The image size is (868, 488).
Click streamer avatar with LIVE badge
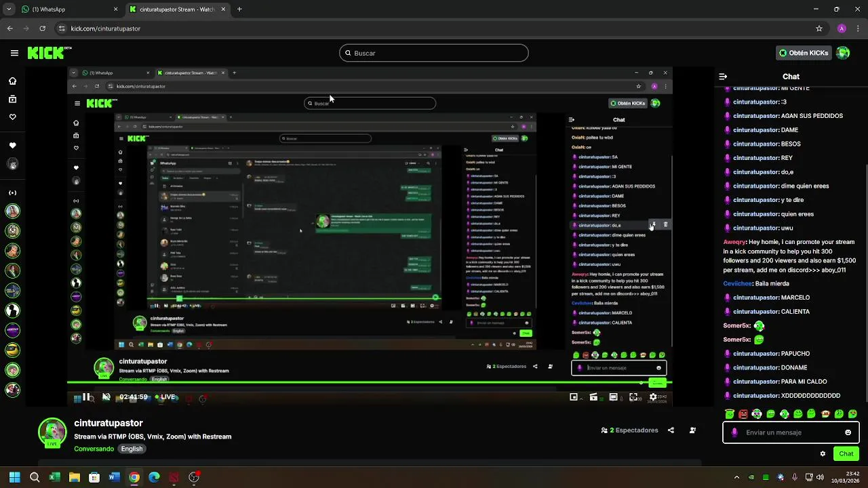[52, 433]
